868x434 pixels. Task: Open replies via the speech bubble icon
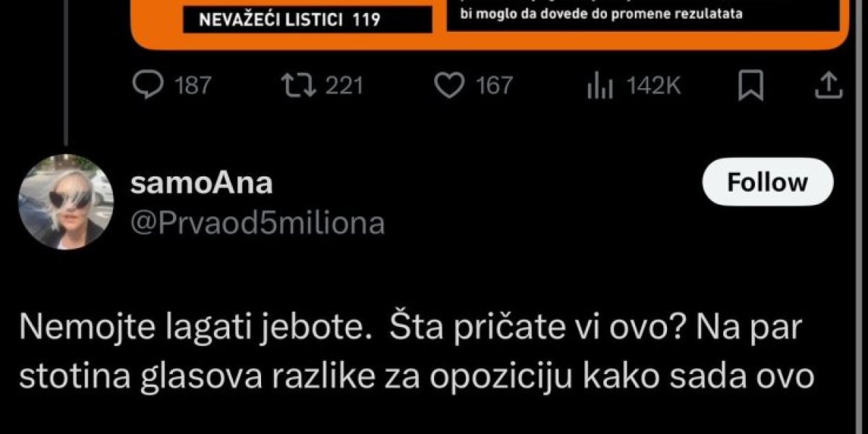pos(150,87)
